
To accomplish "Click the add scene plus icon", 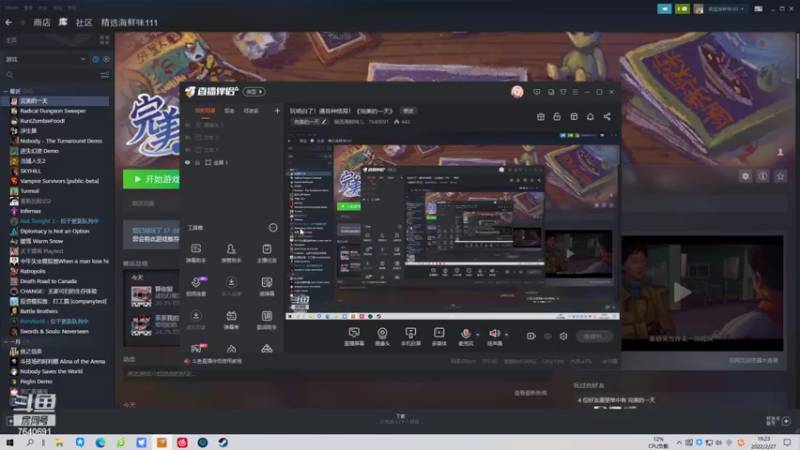I will (277, 111).
